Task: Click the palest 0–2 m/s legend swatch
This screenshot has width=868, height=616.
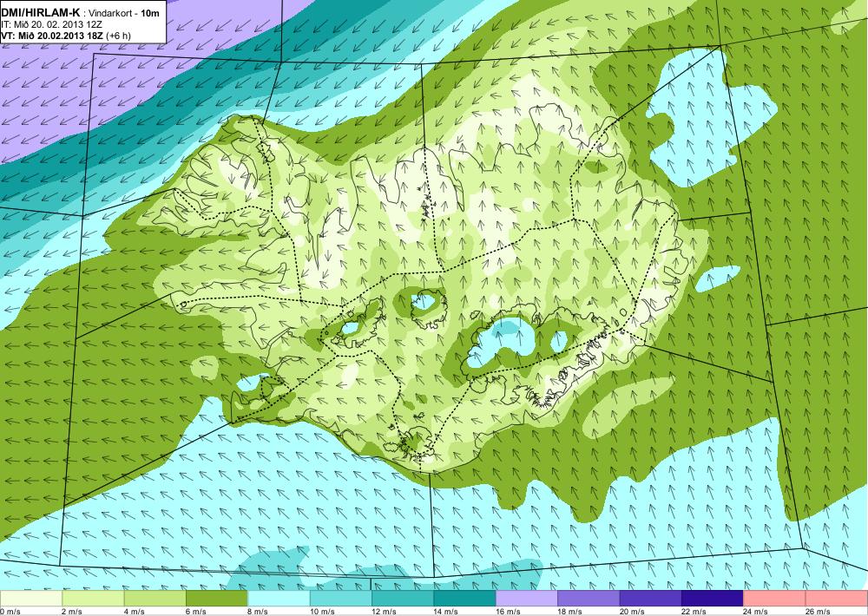Action: [x=31, y=599]
